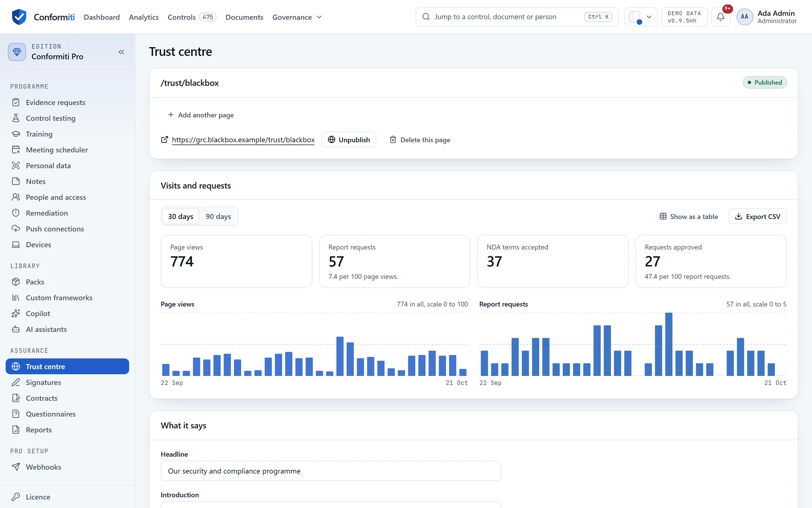Click the Packs box icon
Screen dimensions: 812x508
[16, 282]
